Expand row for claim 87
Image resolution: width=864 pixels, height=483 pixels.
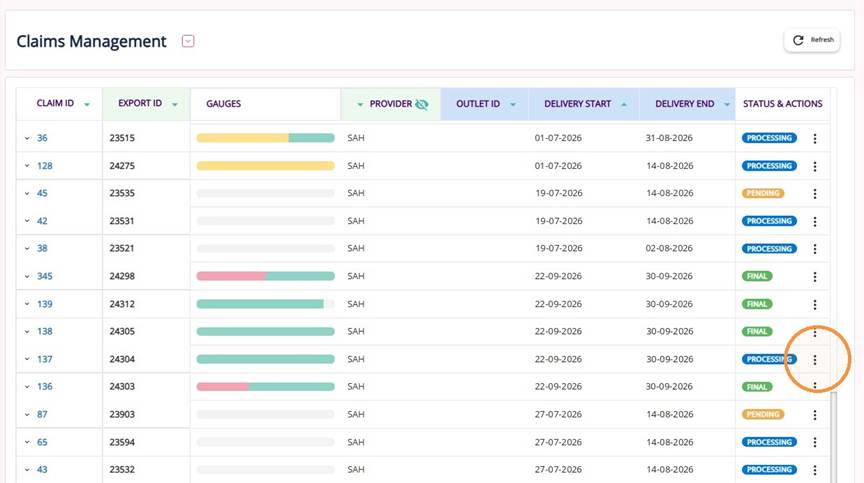pos(27,415)
